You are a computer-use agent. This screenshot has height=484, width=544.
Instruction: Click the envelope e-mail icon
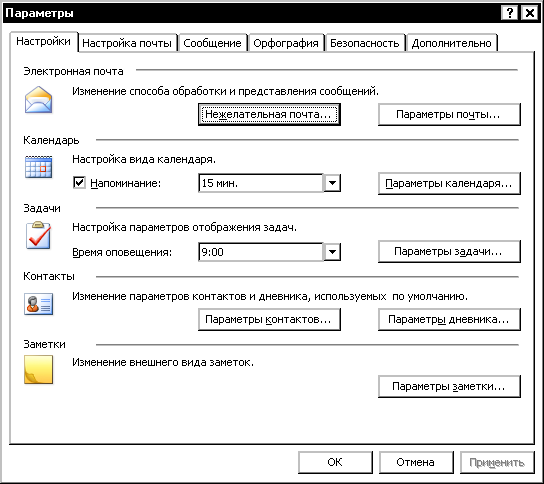click(x=39, y=100)
